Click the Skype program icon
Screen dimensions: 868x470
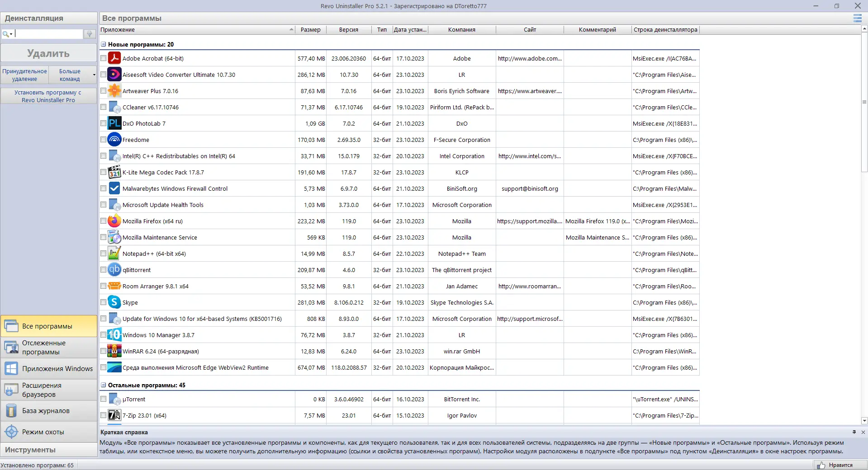pyautogui.click(x=114, y=302)
